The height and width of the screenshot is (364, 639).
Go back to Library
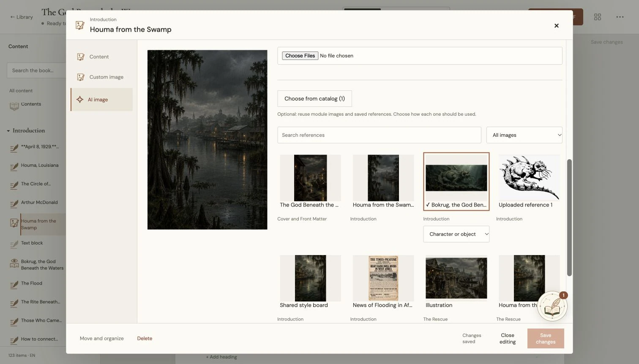22,17
